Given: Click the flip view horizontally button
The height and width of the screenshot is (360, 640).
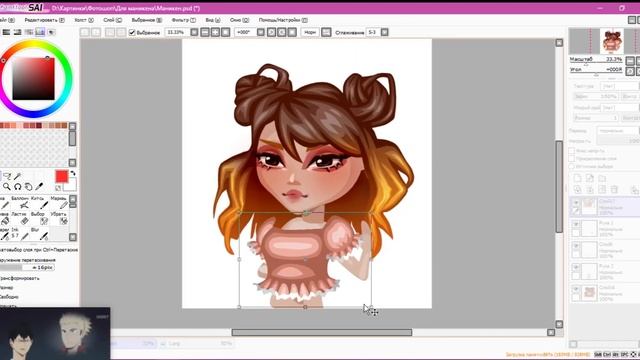Looking at the screenshot, I should pos(326,32).
